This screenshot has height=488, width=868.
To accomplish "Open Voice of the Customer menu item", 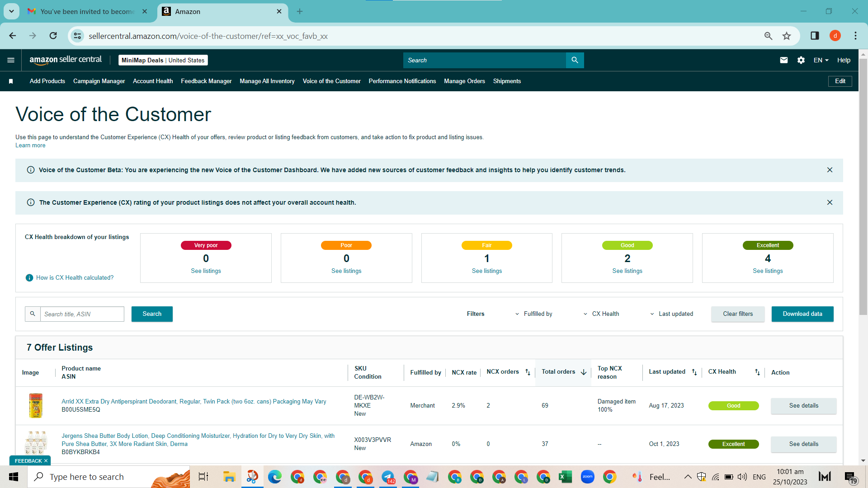I will [332, 81].
